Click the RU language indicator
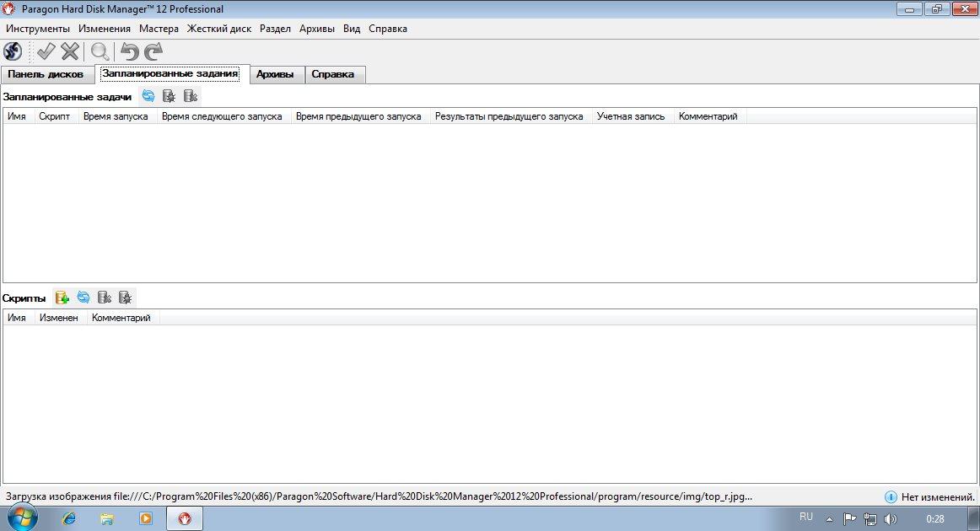 click(x=806, y=518)
